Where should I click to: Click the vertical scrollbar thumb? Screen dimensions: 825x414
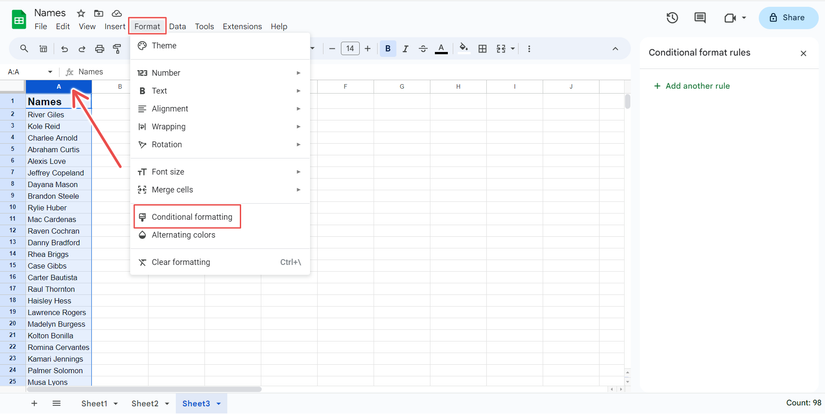(x=627, y=101)
